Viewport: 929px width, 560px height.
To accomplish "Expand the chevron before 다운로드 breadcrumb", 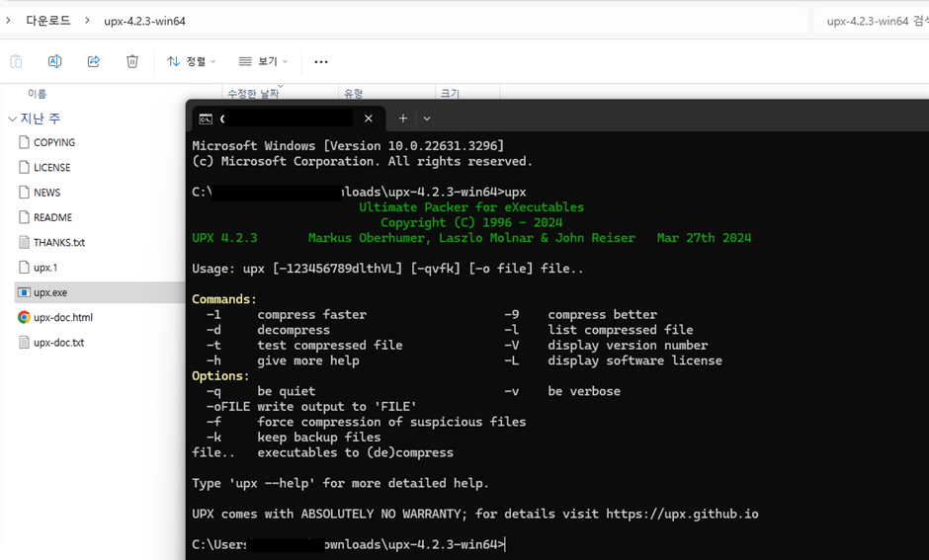I will click(x=8, y=21).
